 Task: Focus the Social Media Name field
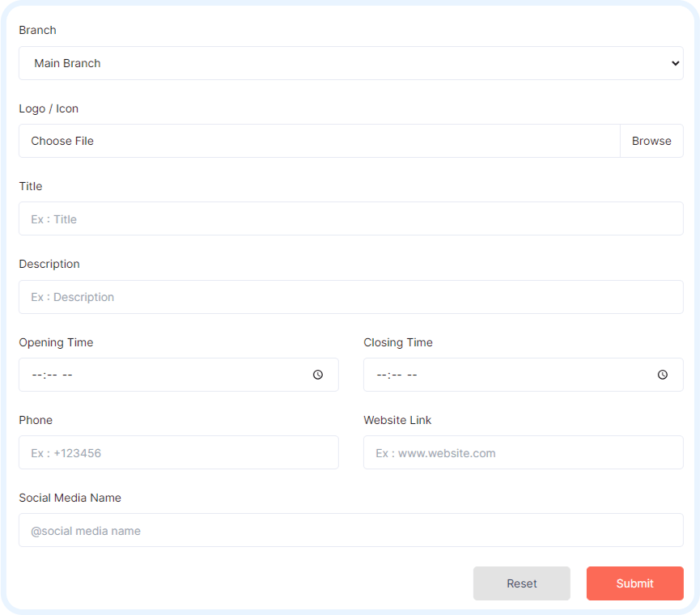click(x=351, y=530)
